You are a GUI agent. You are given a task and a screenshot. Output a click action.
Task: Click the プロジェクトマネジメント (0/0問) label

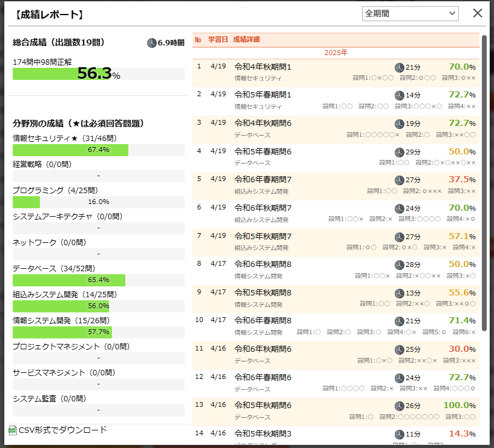[71, 346]
